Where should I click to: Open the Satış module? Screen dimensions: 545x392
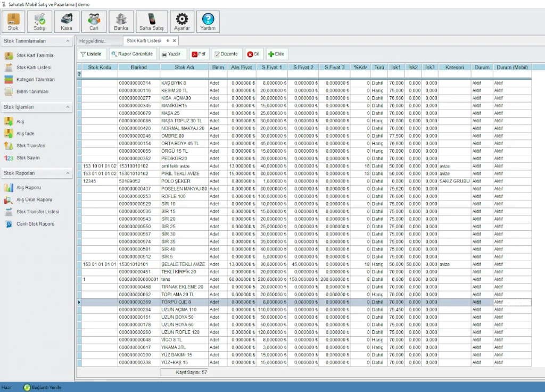point(39,21)
